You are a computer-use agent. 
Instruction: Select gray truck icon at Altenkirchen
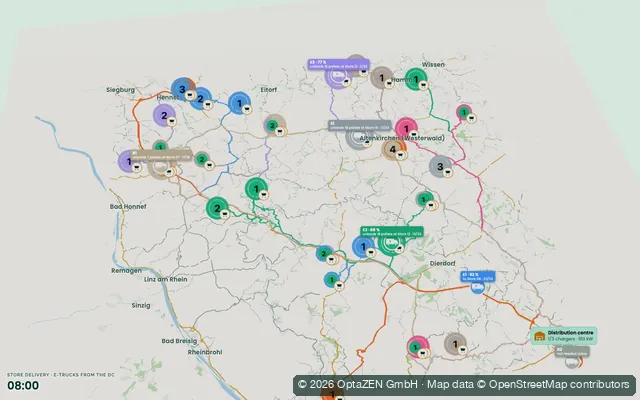(x=357, y=138)
